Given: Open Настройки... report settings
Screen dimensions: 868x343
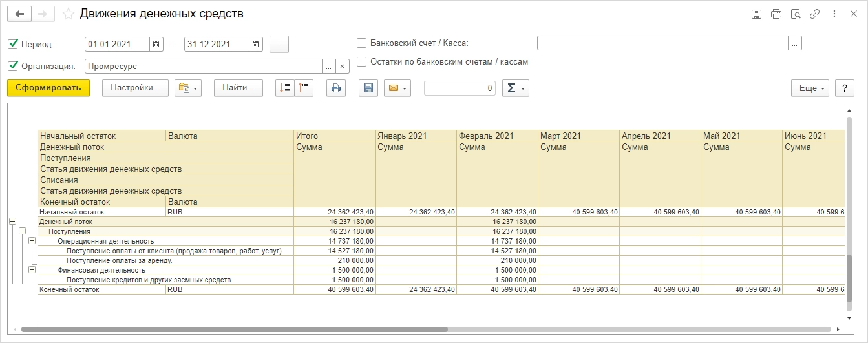Looking at the screenshot, I should [135, 88].
